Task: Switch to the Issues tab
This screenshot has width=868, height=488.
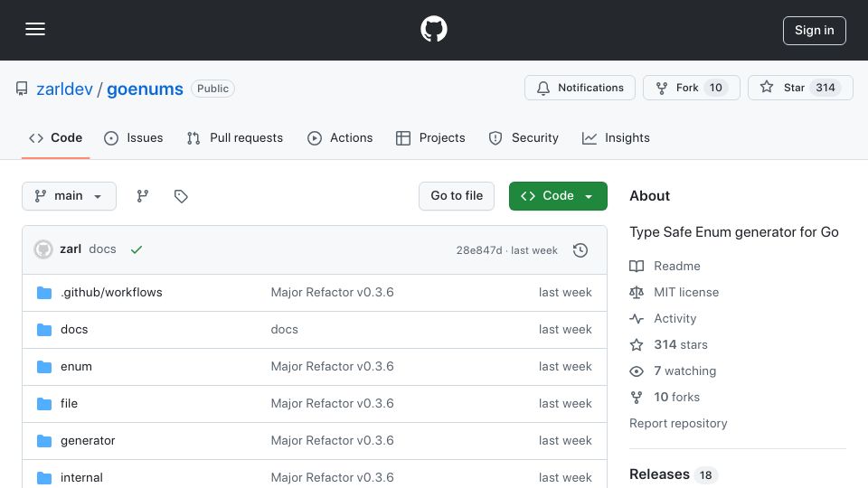Action: [x=134, y=137]
